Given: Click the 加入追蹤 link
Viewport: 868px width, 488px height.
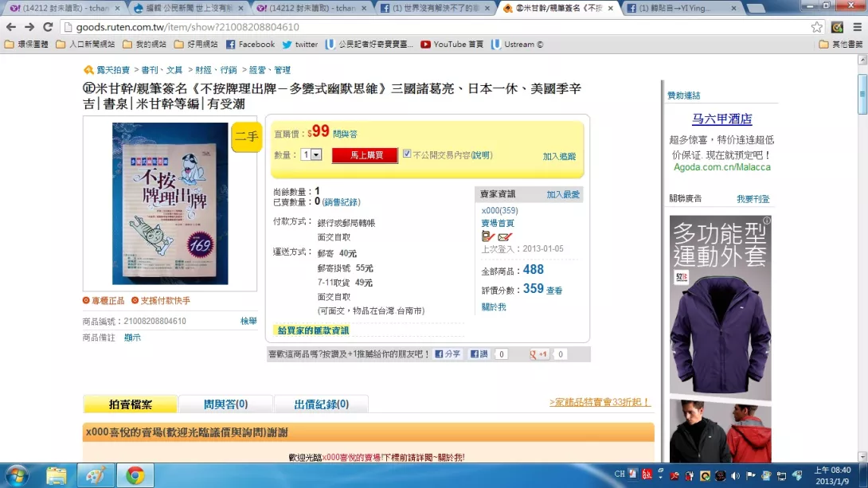Looking at the screenshot, I should point(559,157).
